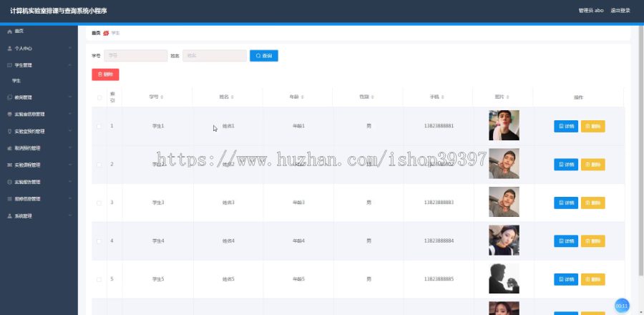Click the photo thumbnail in row 学生3
The height and width of the screenshot is (315, 644).
click(x=504, y=202)
